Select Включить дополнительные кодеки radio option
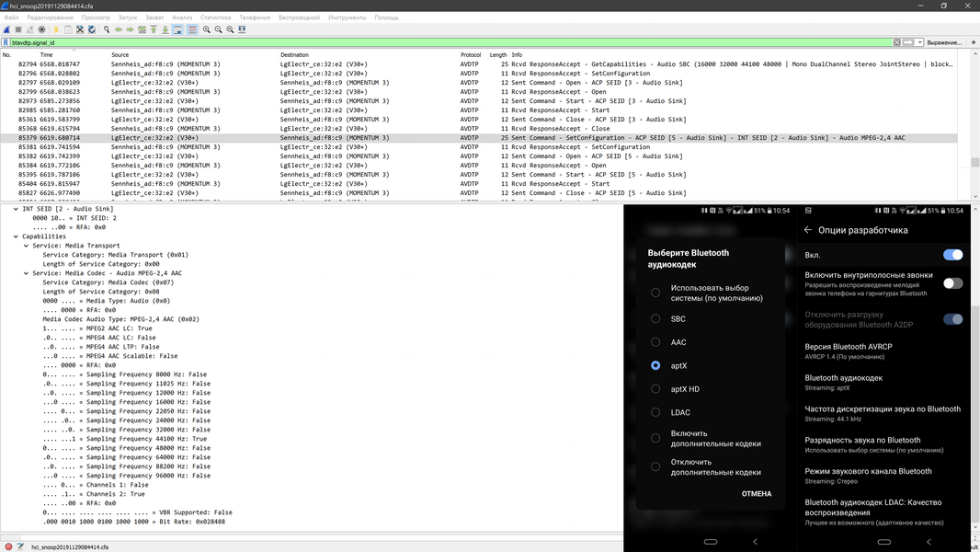980x552 pixels. click(x=655, y=438)
